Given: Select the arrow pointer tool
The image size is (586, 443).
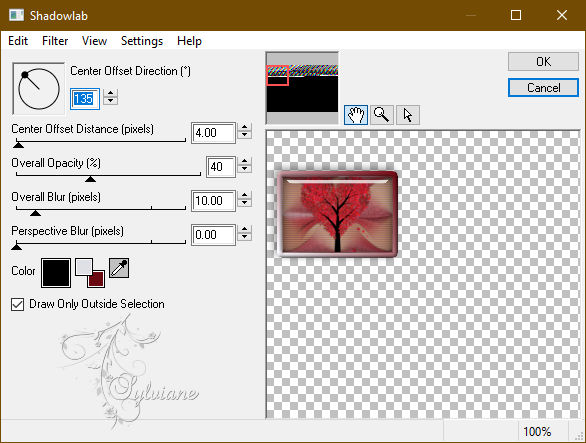Looking at the screenshot, I should tap(408, 115).
